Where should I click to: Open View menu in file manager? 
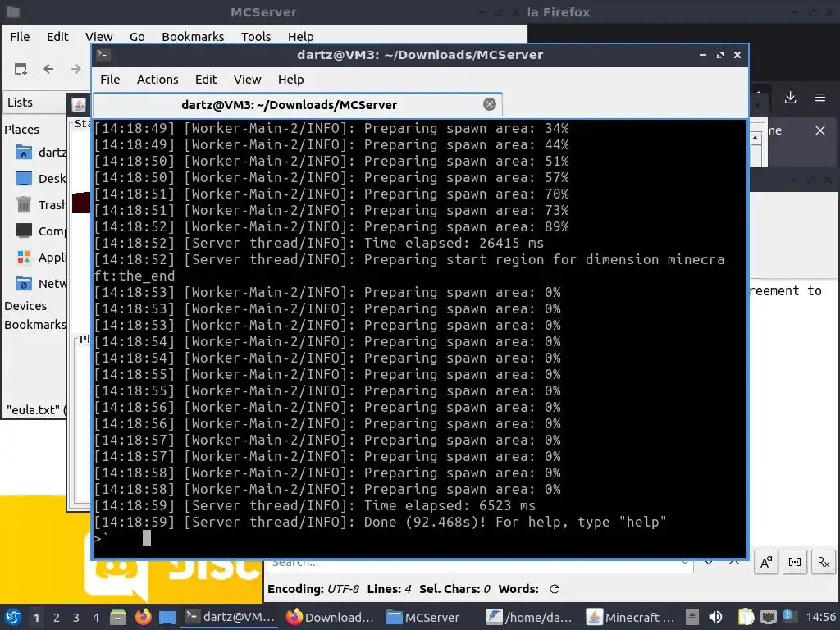[x=99, y=36]
